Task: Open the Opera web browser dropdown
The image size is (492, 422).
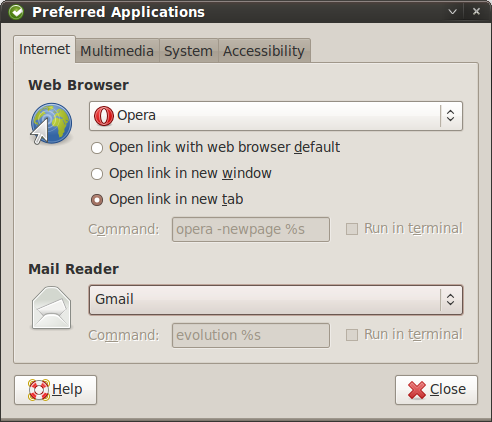Action: tap(276, 116)
